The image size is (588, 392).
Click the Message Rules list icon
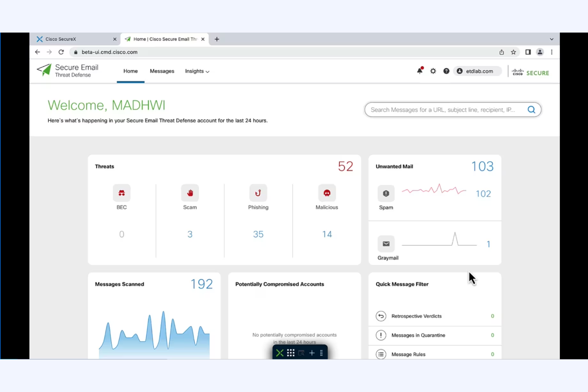tap(381, 354)
